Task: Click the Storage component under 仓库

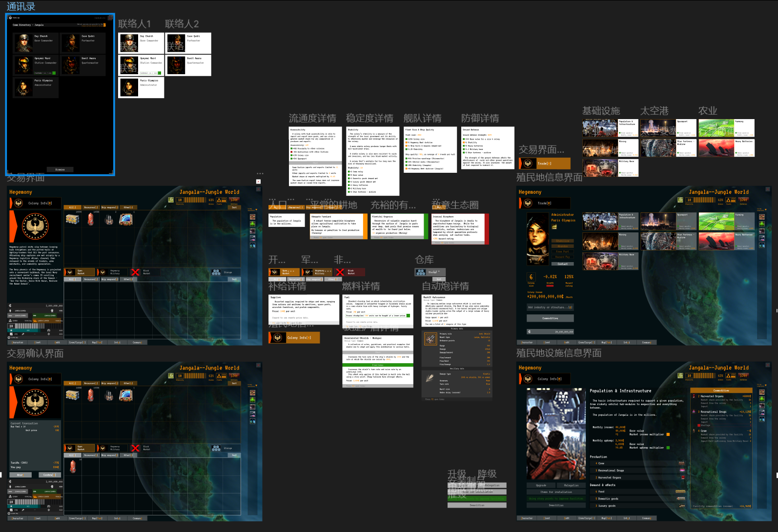Action: (x=429, y=272)
